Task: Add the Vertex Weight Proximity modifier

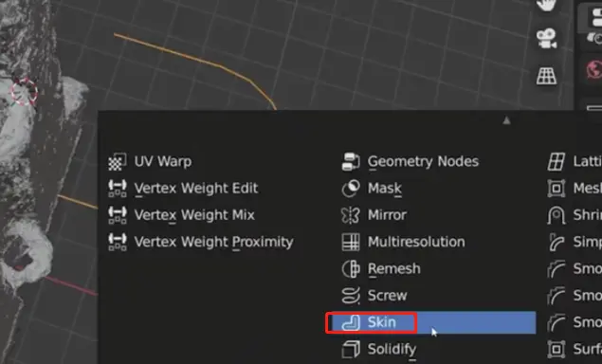Action: pyautogui.click(x=214, y=242)
